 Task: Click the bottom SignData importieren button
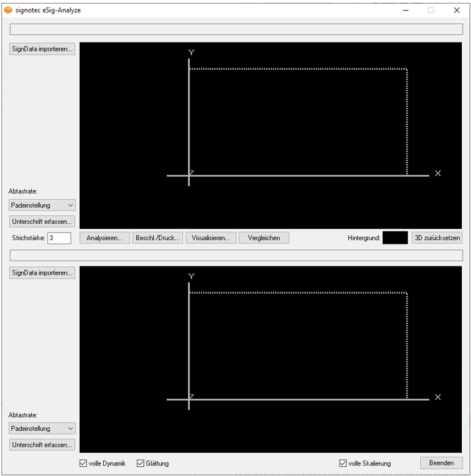[x=42, y=273]
